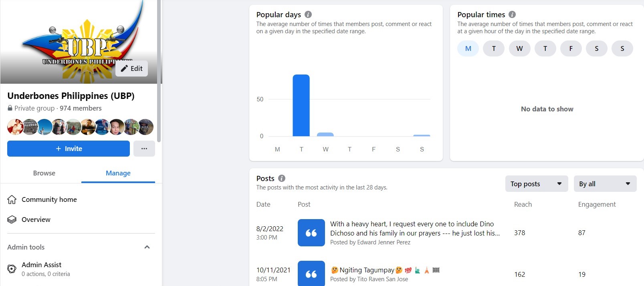The height and width of the screenshot is (286, 644).
Task: Click the Overview layers icon
Action: pos(12,220)
